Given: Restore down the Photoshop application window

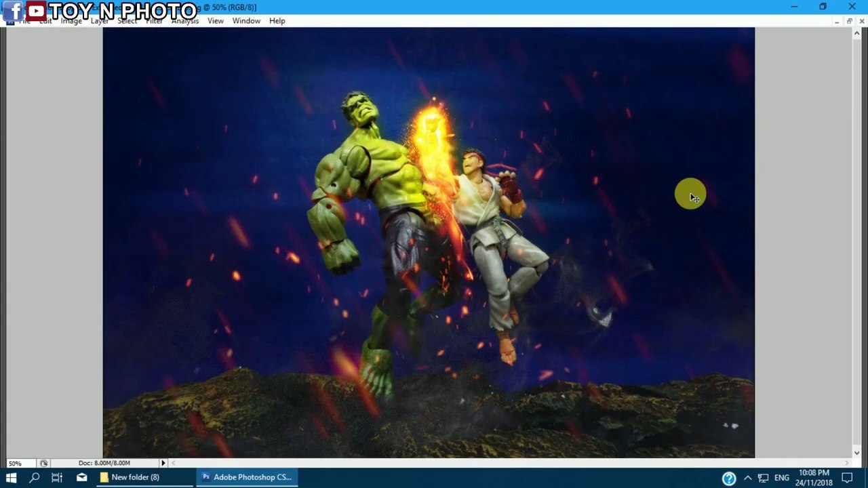Looking at the screenshot, I should pyautogui.click(x=823, y=7).
